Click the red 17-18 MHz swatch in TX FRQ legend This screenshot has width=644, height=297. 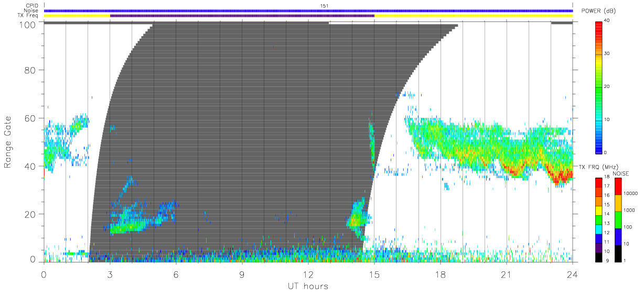(x=599, y=182)
